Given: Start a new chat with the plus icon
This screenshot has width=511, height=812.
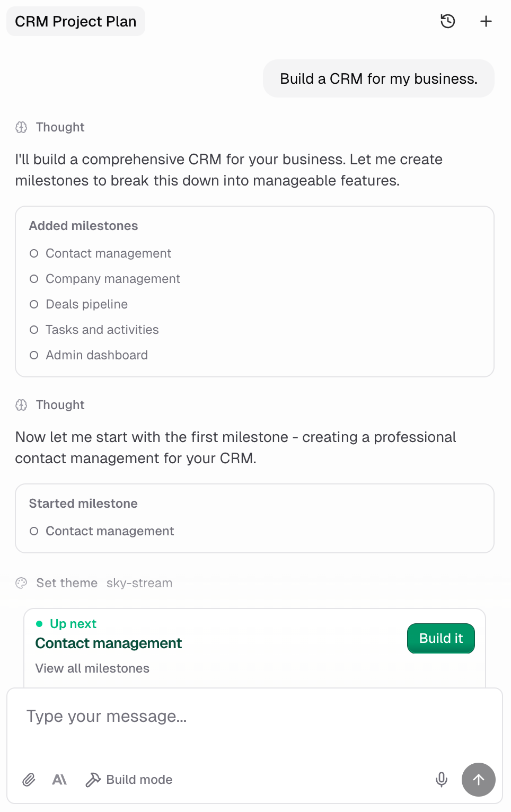Looking at the screenshot, I should (x=486, y=21).
